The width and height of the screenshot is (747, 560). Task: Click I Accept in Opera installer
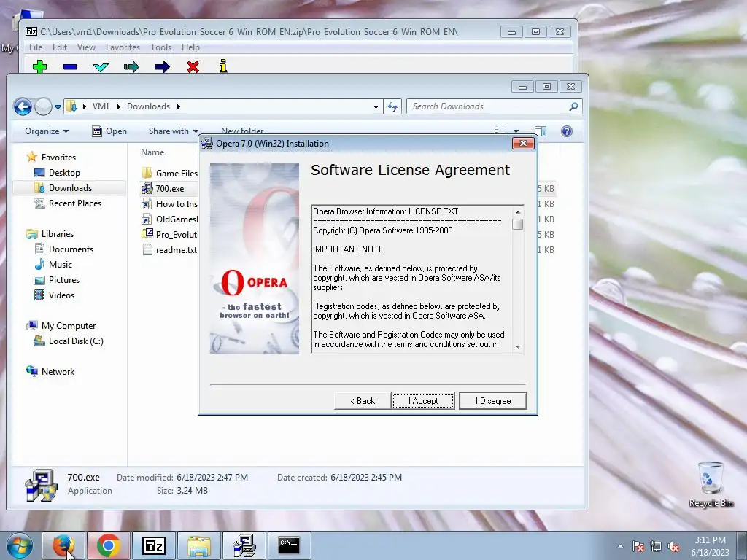pyautogui.click(x=423, y=401)
